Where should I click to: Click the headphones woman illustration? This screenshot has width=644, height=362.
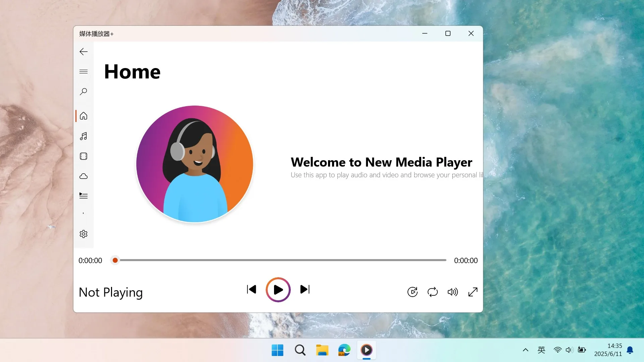[195, 164]
